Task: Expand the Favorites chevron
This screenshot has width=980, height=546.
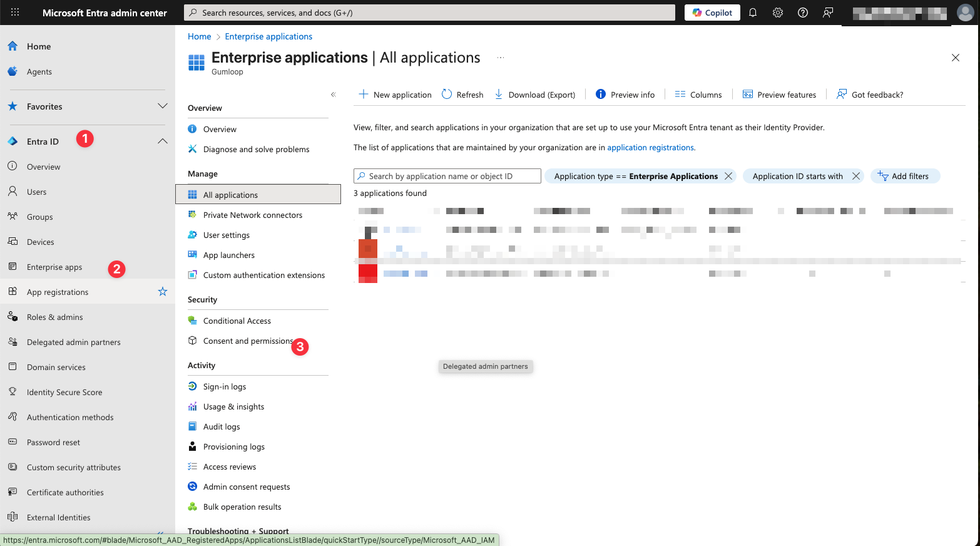Action: point(163,106)
